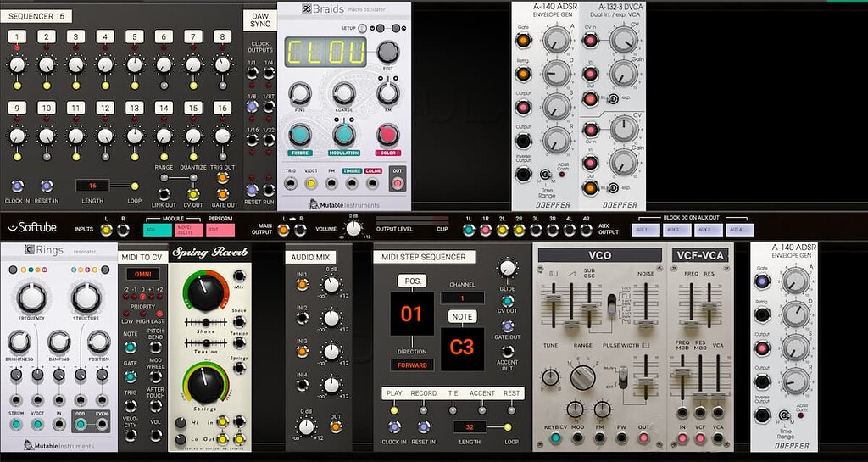The width and height of the screenshot is (868, 462).
Task: Click the Braids SETUP button
Action: 363,28
